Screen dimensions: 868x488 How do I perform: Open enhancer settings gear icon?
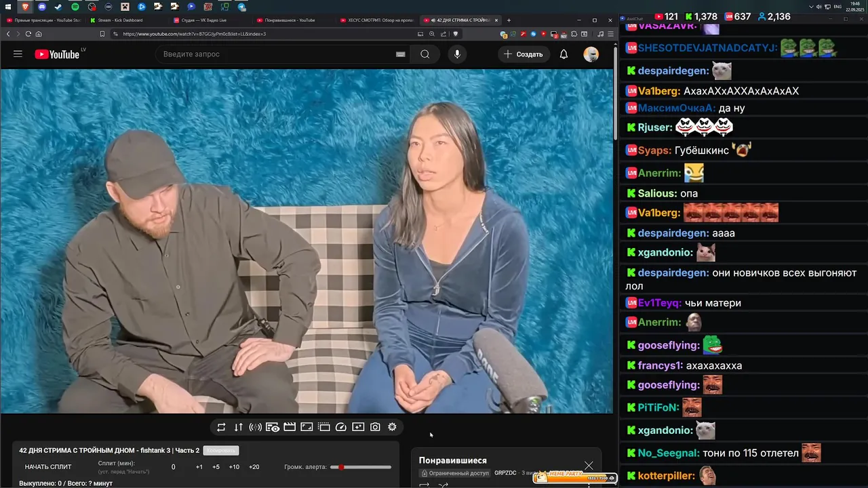[x=392, y=427]
